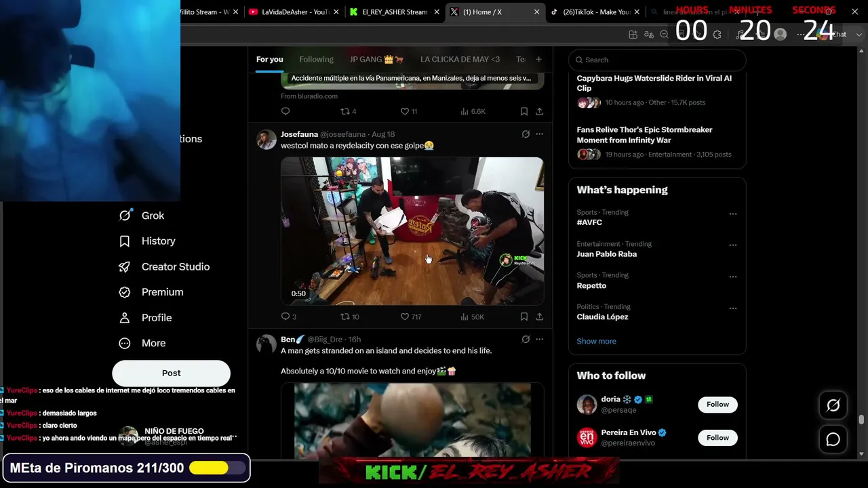Go to Premium in the sidebar
Screen dimensions: 868x488
[151, 292]
